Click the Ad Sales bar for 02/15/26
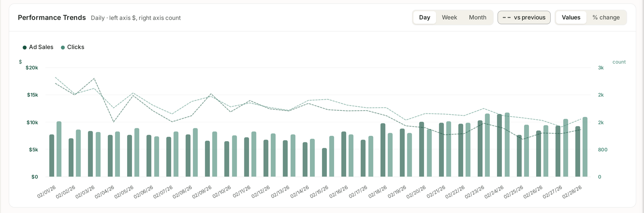644x213 pixels. point(324,163)
